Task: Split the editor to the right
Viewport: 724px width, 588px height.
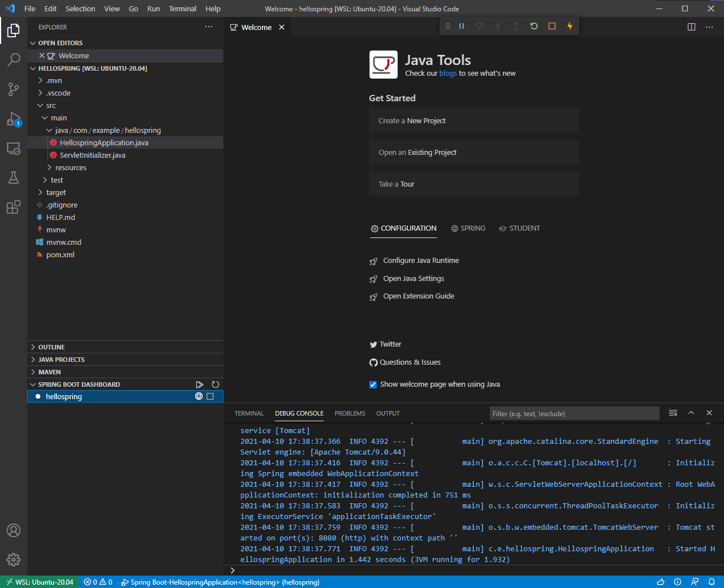Action: [x=691, y=27]
